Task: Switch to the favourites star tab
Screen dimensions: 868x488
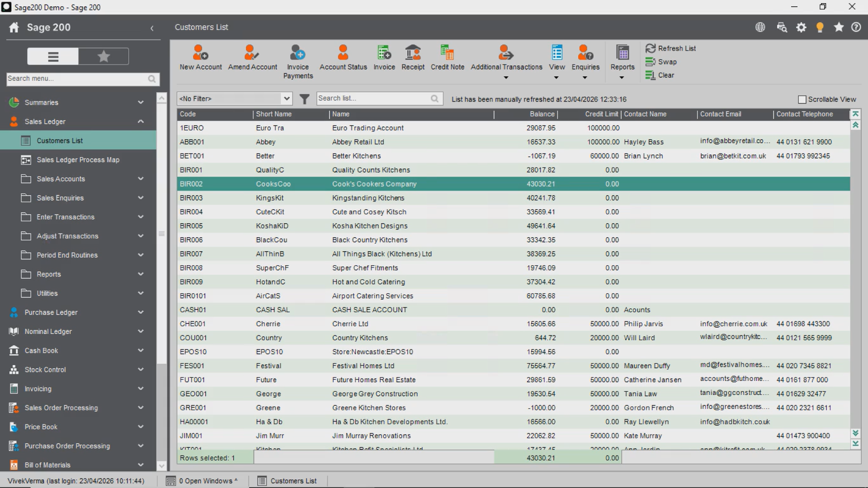Action: 104,56
